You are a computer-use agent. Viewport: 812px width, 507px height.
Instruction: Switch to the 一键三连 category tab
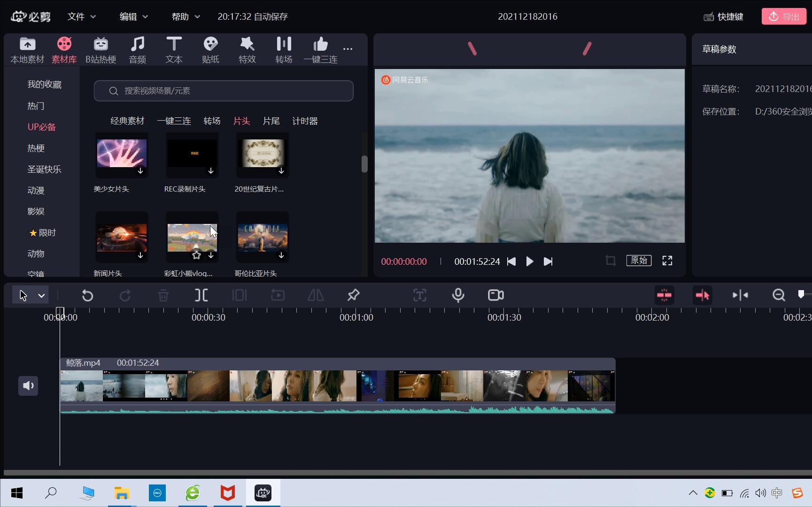click(x=174, y=121)
